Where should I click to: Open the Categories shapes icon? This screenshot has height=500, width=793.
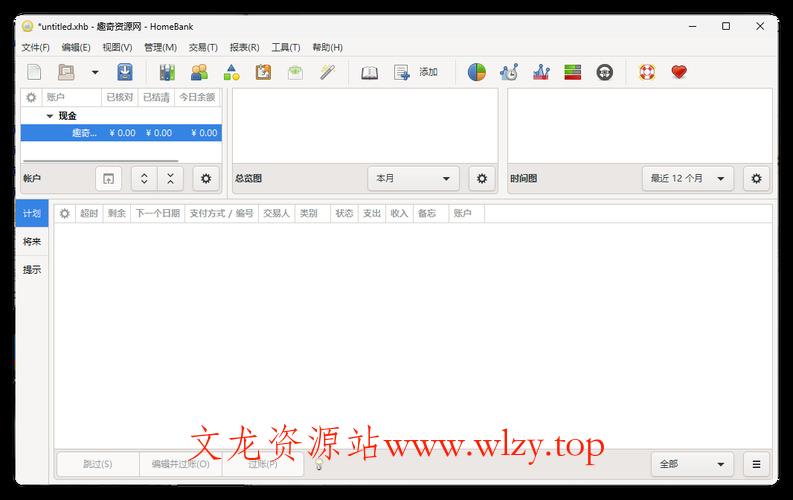[231, 72]
